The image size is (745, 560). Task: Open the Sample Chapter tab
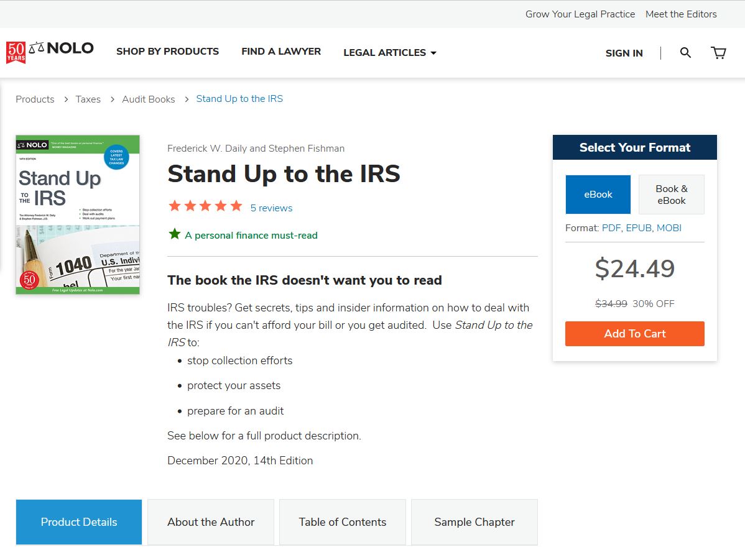click(x=474, y=522)
